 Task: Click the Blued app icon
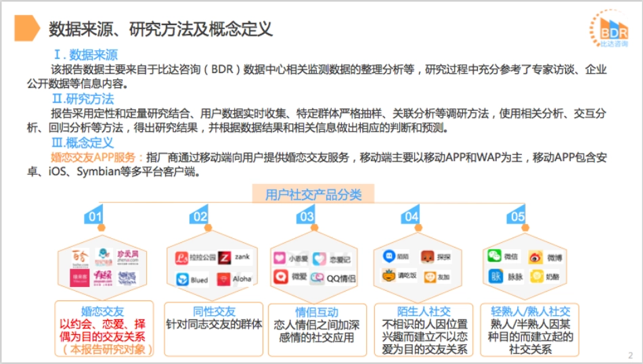pos(182,279)
